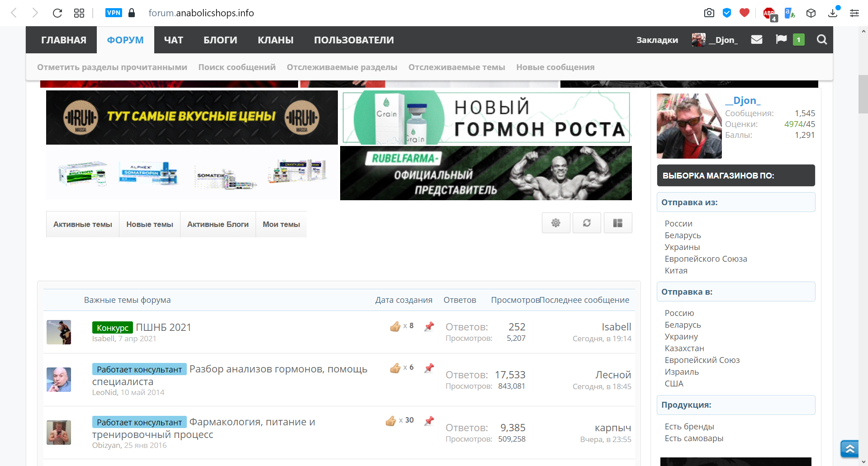The height and width of the screenshot is (466, 868).
Task: Open the ПШНБ 2021 contest thread
Action: point(164,327)
